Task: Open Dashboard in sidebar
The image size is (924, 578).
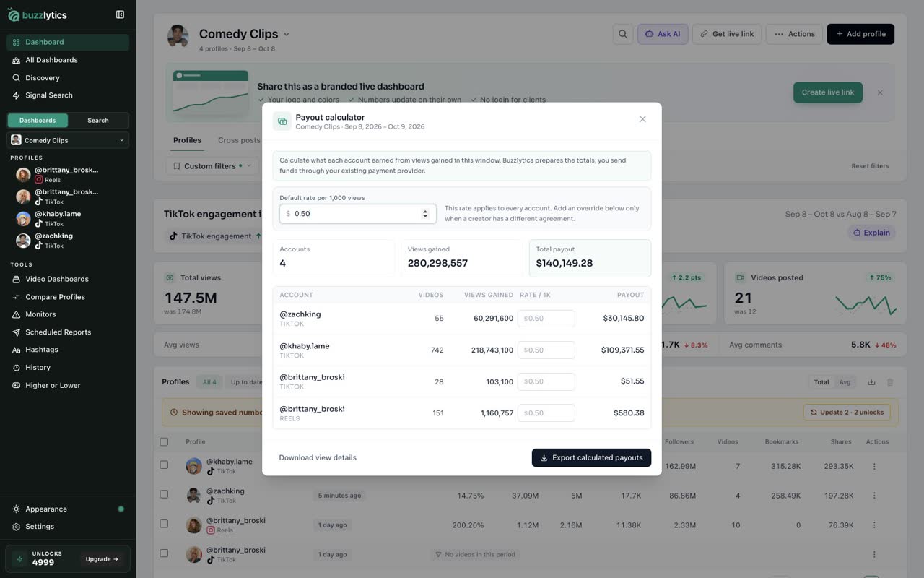Action: 68,42
